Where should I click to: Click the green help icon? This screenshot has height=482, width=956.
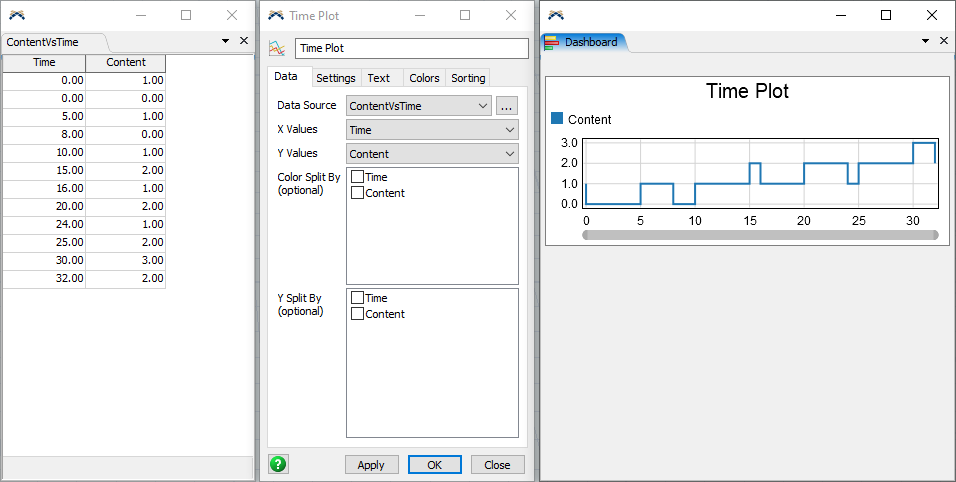(278, 464)
